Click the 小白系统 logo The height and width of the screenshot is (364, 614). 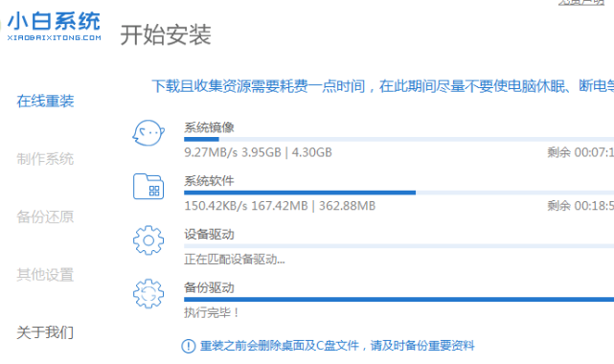tap(54, 26)
